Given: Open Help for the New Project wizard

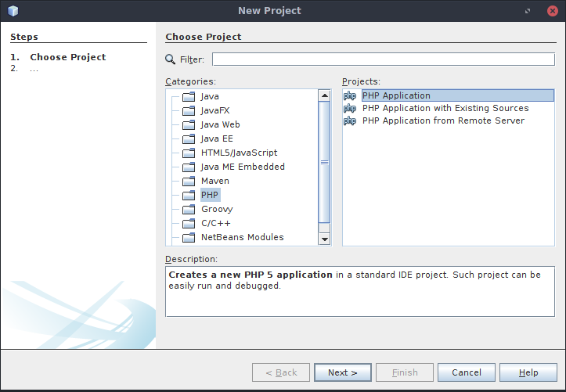Looking at the screenshot, I should (x=528, y=372).
